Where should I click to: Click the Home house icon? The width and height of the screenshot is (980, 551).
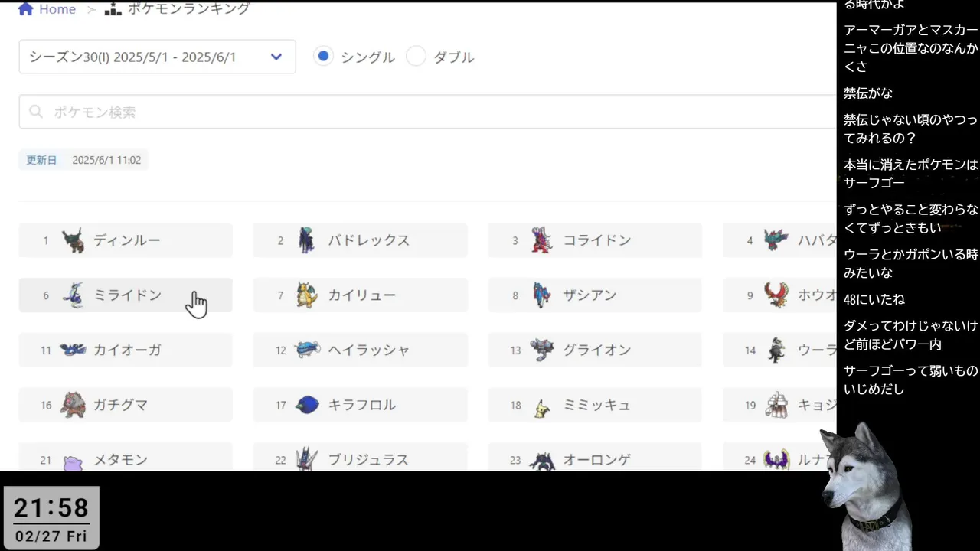pos(25,9)
